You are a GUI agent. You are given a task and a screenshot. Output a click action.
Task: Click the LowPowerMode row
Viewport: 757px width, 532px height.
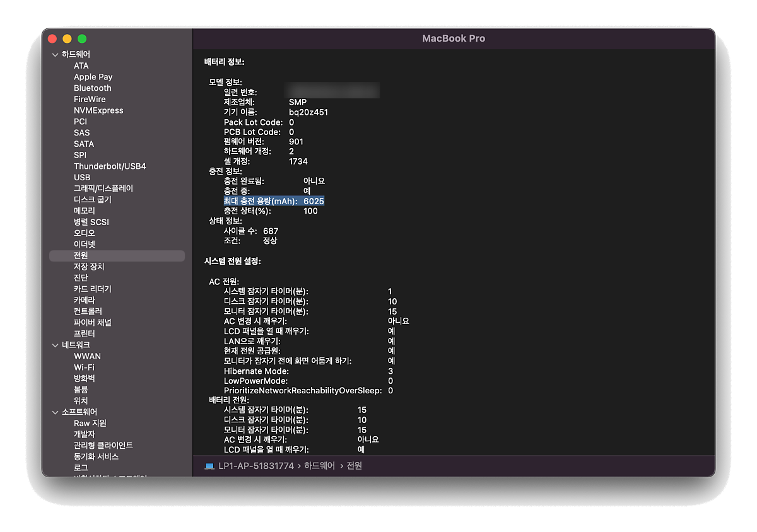tap(308, 381)
